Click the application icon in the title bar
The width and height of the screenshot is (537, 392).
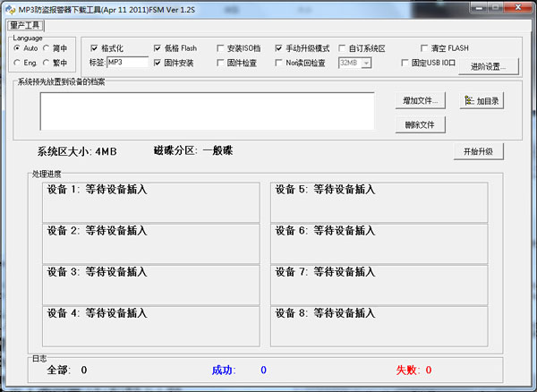[x=11, y=9]
